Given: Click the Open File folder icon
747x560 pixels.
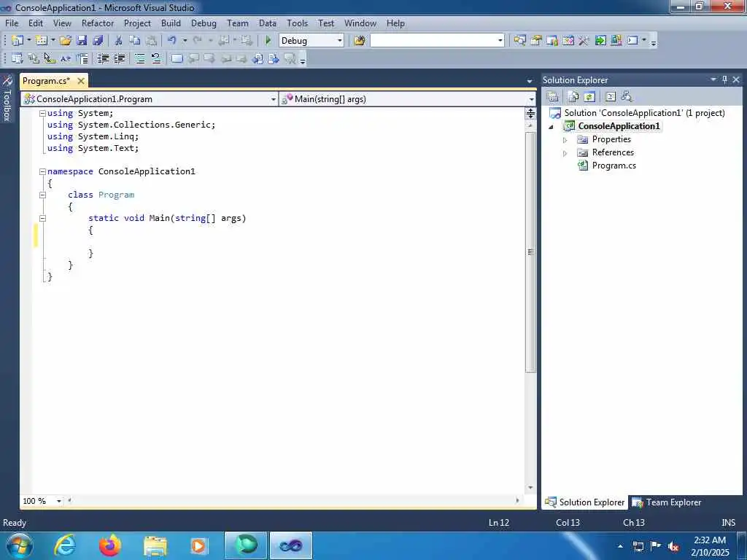Looking at the screenshot, I should point(66,41).
